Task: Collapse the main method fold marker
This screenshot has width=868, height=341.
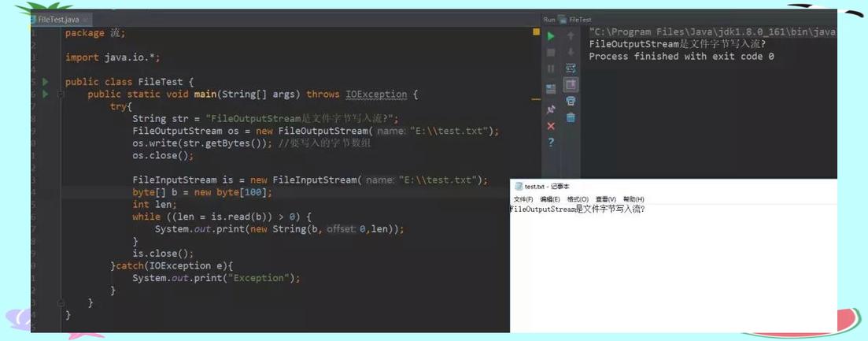Action: [61, 94]
